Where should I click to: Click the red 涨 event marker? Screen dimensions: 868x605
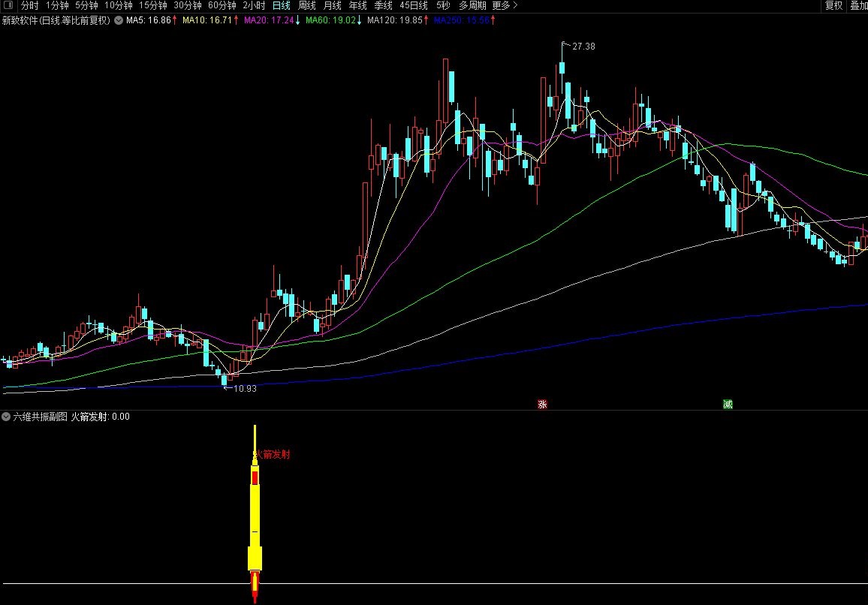(x=542, y=404)
